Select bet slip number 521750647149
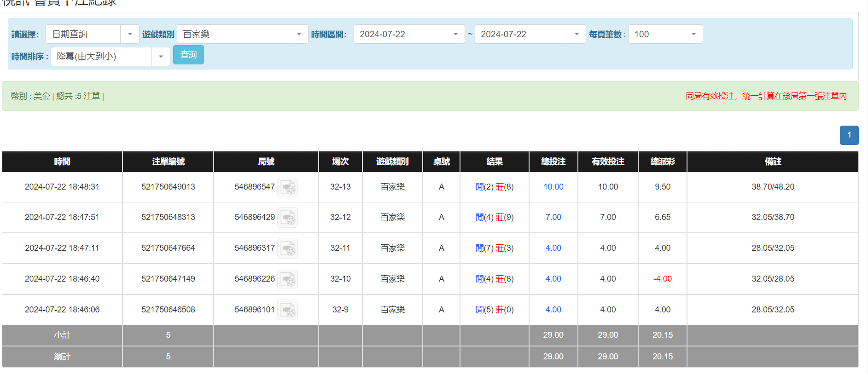 [168, 279]
